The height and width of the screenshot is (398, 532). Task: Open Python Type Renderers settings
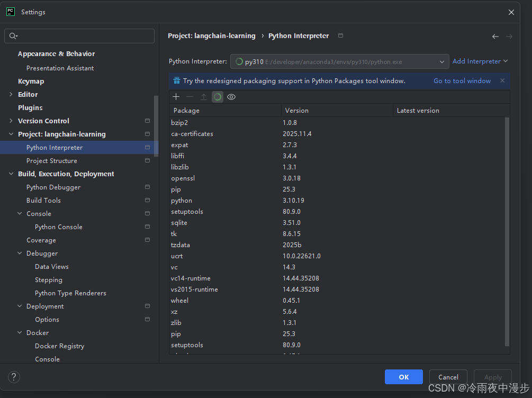pyautogui.click(x=70, y=293)
